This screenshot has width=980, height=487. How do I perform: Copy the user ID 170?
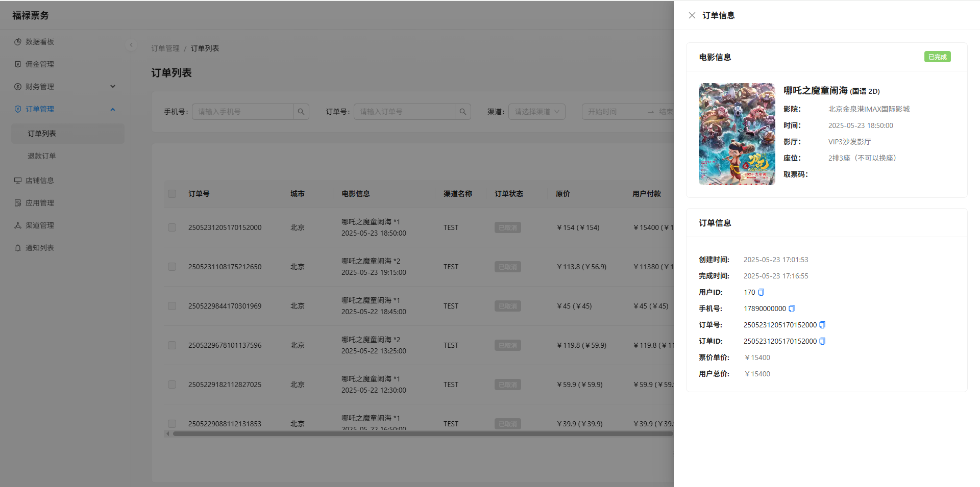tap(761, 292)
